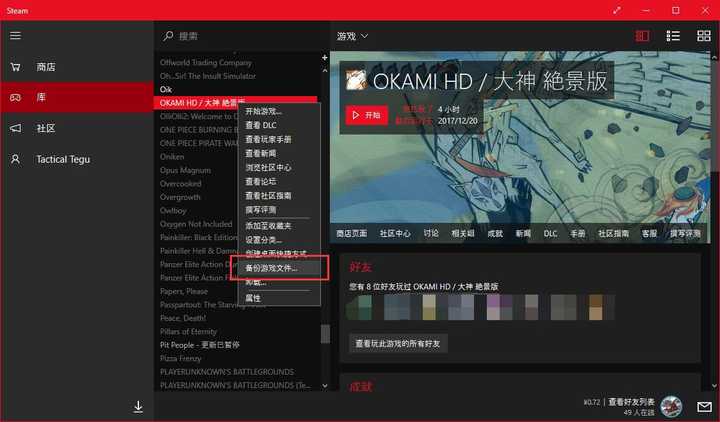Viewport: 720px width, 422px height.
Task: Select Pit People in the game list
Action: (x=199, y=345)
